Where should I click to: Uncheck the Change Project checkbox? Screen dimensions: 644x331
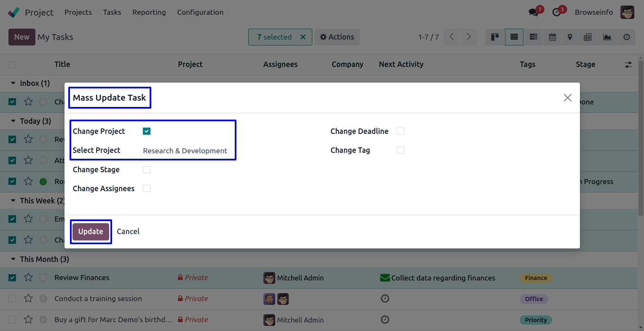click(x=147, y=131)
